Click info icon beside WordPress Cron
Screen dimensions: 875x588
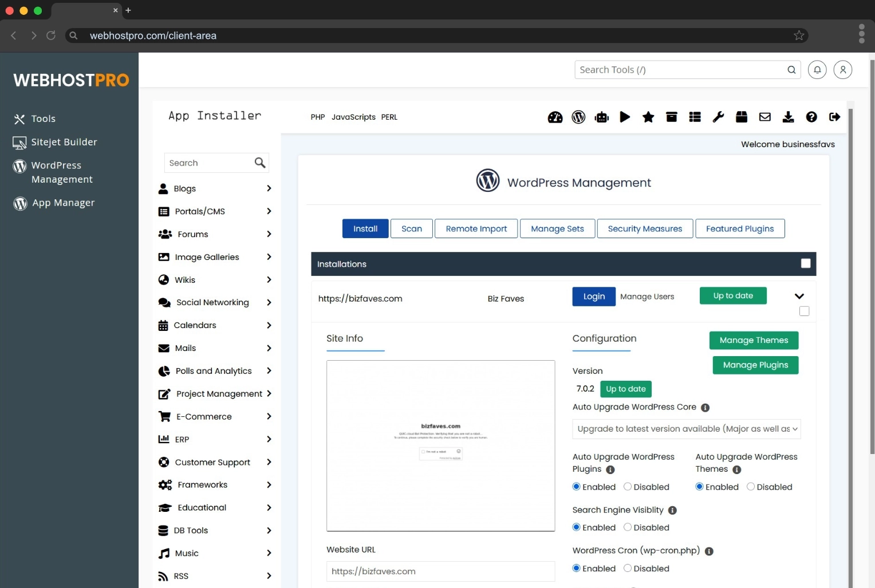(x=709, y=551)
